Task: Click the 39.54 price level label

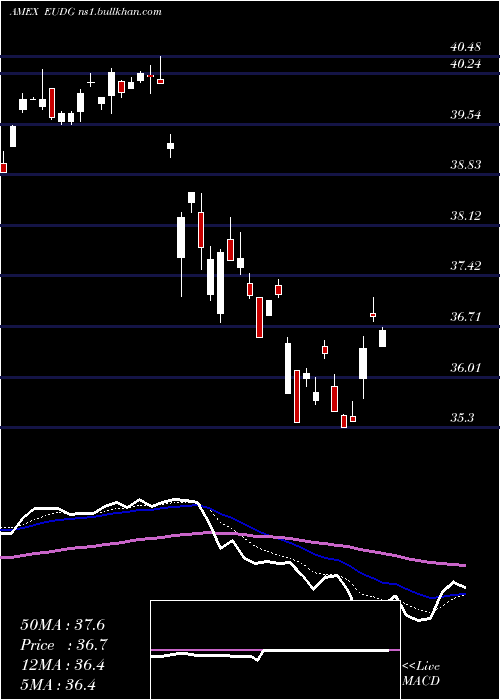Action: click(x=465, y=115)
